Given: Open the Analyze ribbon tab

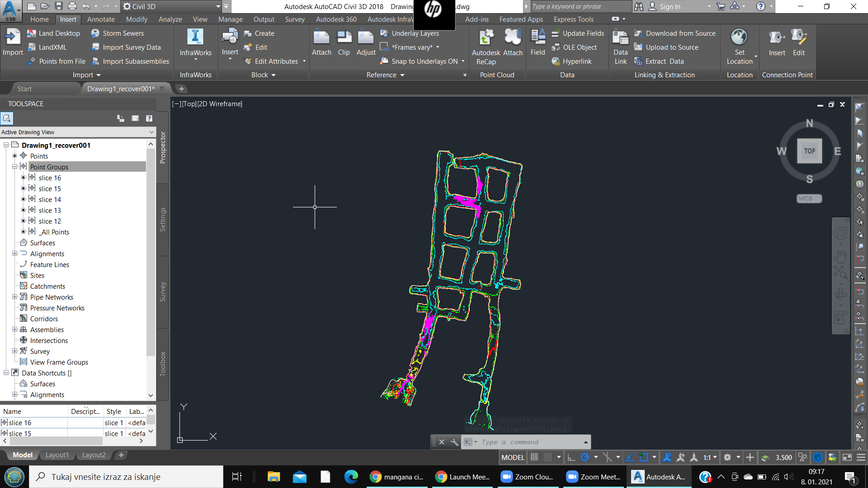Looking at the screenshot, I should click(x=170, y=19).
